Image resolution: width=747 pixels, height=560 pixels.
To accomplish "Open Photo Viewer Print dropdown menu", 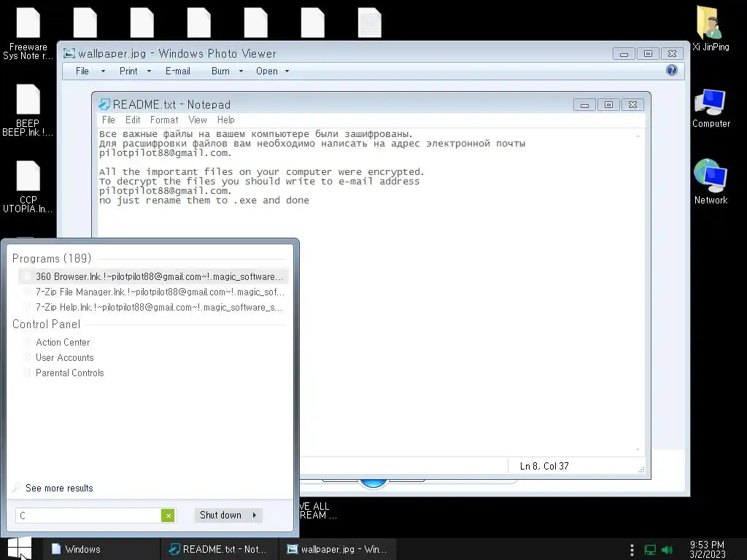I will pyautogui.click(x=135, y=71).
